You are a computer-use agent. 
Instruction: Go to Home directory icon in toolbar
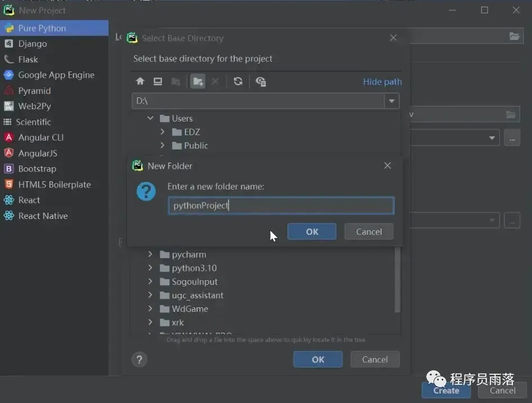140,82
